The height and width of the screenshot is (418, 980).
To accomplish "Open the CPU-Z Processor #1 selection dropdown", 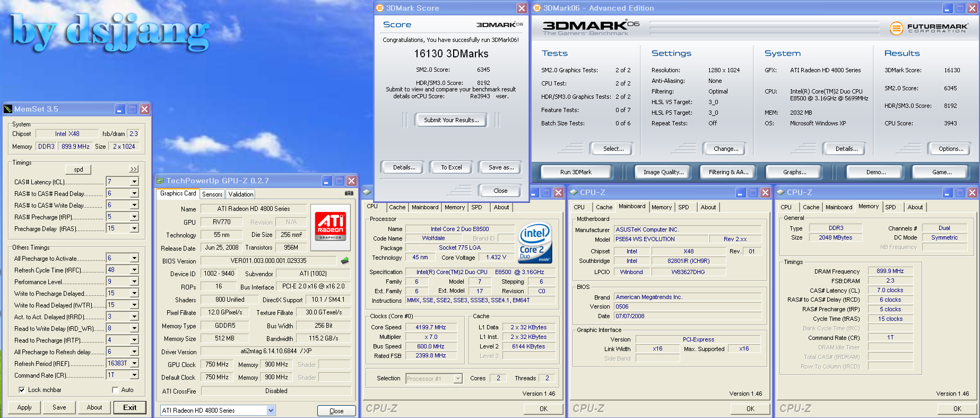I will tap(458, 379).
